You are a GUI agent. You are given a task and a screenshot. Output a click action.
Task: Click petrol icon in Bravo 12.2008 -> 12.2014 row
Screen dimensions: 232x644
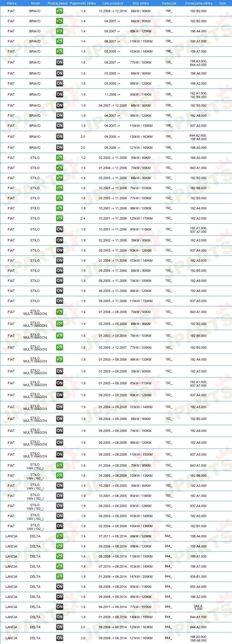point(60,11)
